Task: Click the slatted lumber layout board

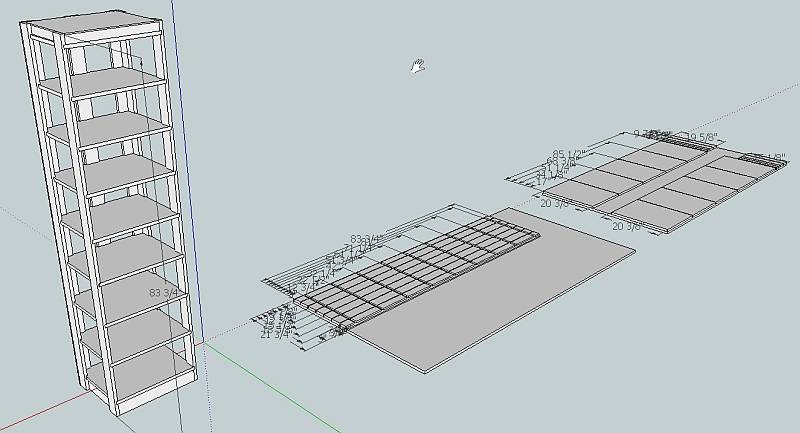Action: 416,268
